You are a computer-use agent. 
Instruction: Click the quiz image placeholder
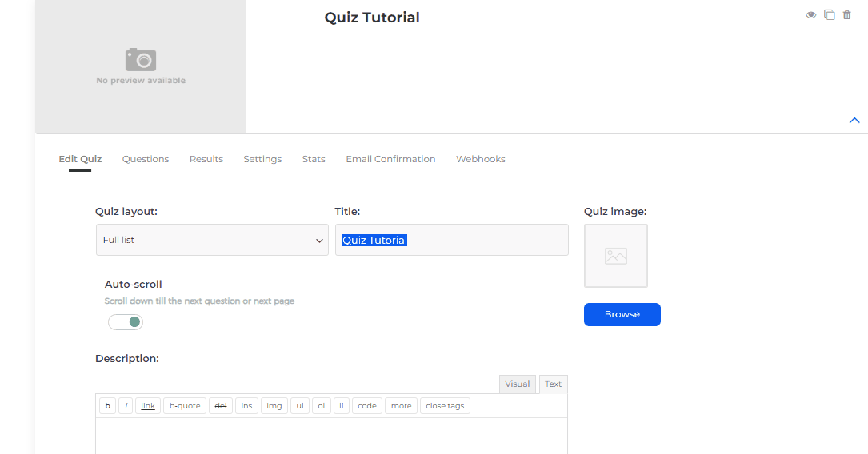click(x=615, y=256)
